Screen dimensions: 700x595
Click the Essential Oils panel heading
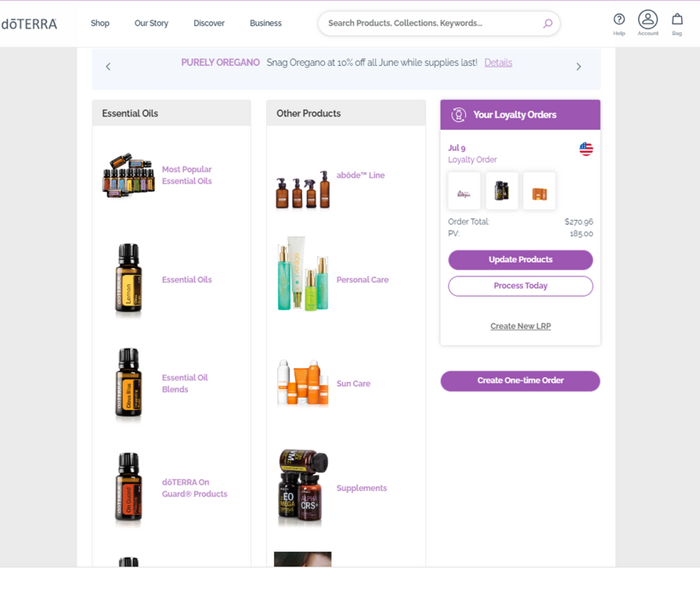pyautogui.click(x=130, y=114)
